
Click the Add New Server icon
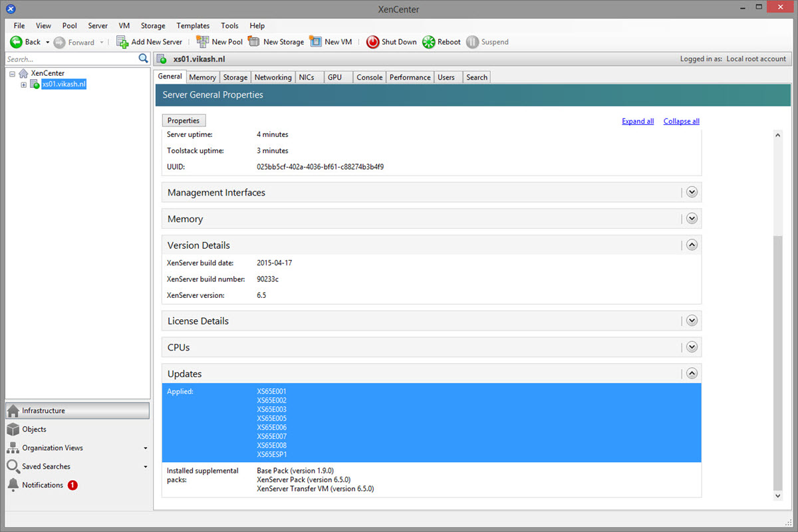[x=122, y=42]
